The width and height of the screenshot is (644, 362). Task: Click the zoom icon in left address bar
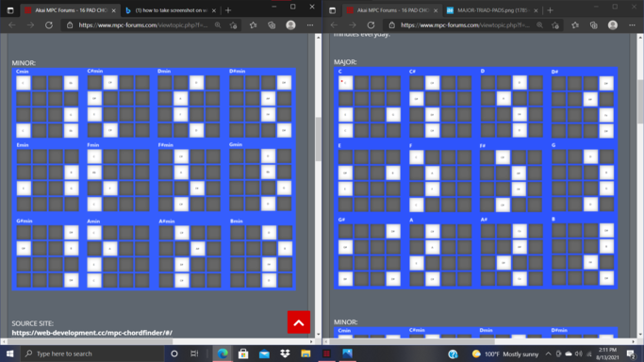218,25
